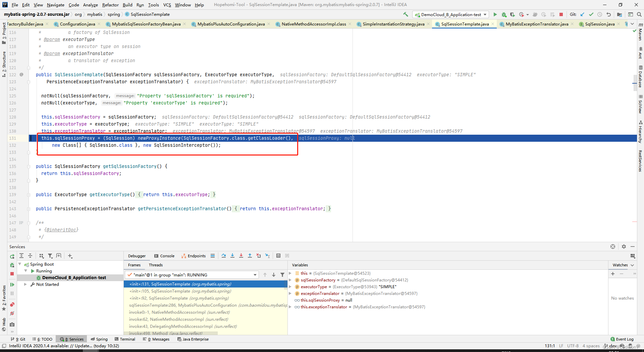The width and height of the screenshot is (644, 352).
Task: Click IntelliJ IDEA update notification in status bar
Action: (64, 346)
